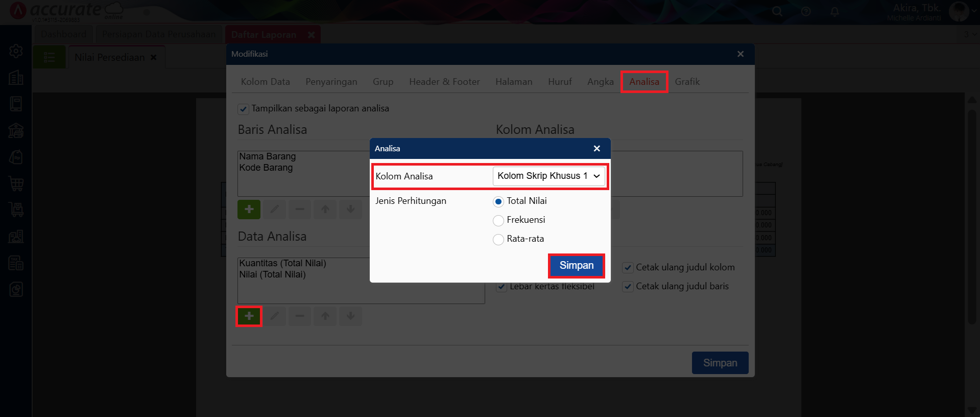Click the notification bell icon

[x=834, y=12]
